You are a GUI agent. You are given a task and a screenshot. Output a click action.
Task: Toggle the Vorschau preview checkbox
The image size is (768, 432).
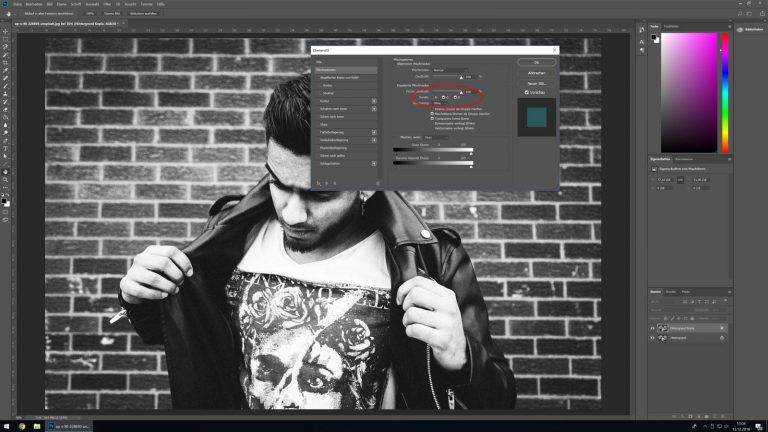pyautogui.click(x=528, y=92)
